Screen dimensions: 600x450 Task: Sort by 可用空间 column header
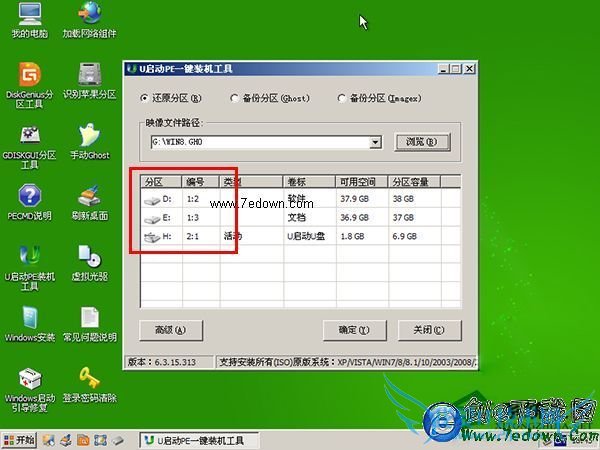pyautogui.click(x=362, y=182)
